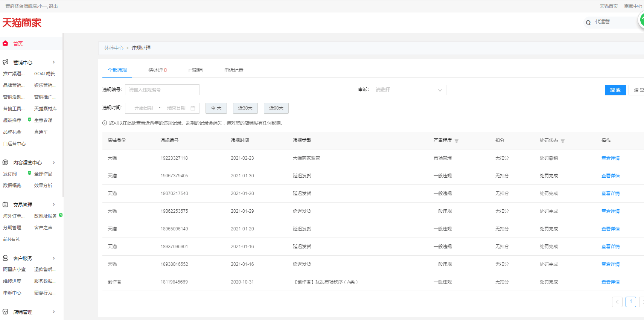Click the 近30天 button
The image size is (644, 320).
click(245, 108)
